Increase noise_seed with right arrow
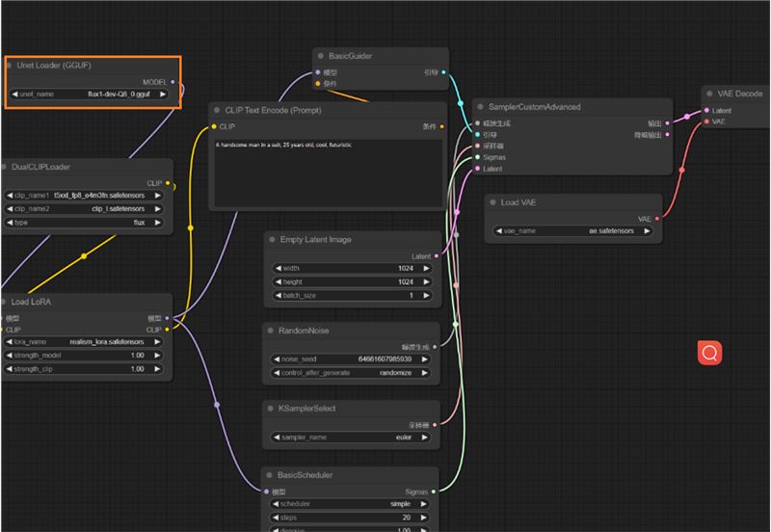The image size is (771, 532). coord(424,359)
